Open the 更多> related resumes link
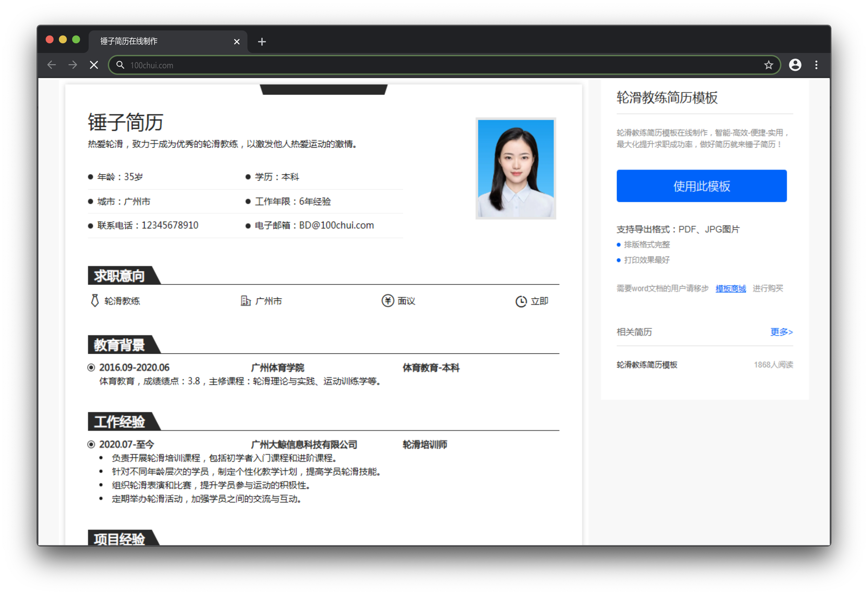This screenshot has width=868, height=595. pos(781,332)
